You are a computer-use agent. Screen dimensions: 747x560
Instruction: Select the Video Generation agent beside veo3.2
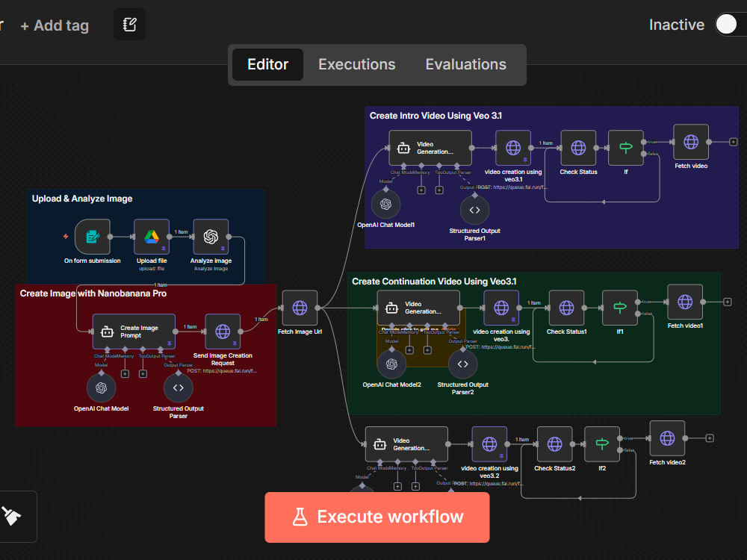(406, 444)
